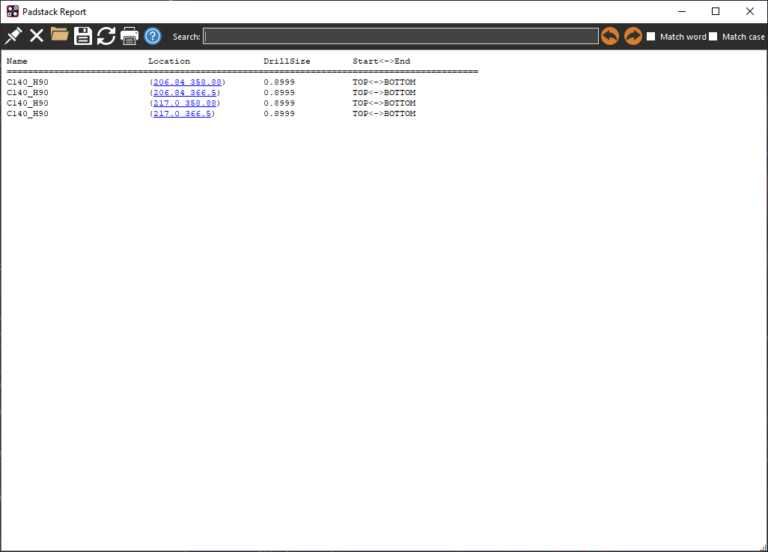
Task: Open location link 206.84 366.5
Action: click(x=184, y=92)
